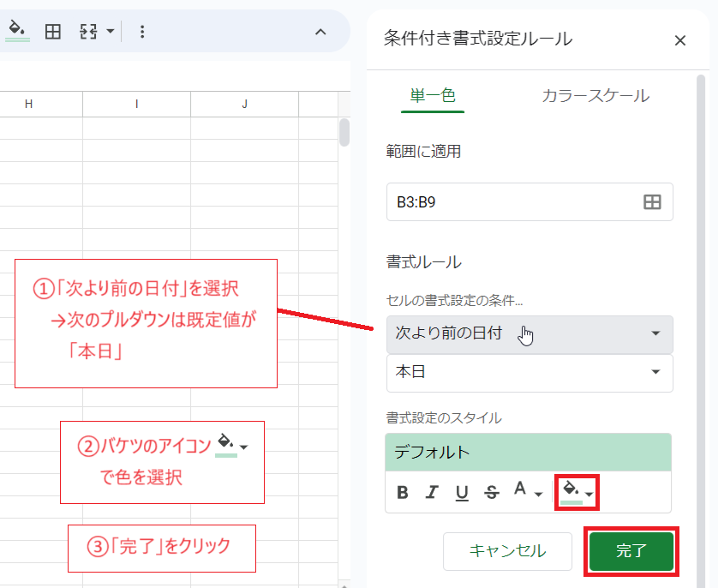Click the キャンセル button
Viewport: 718px width, 588px height.
[507, 551]
